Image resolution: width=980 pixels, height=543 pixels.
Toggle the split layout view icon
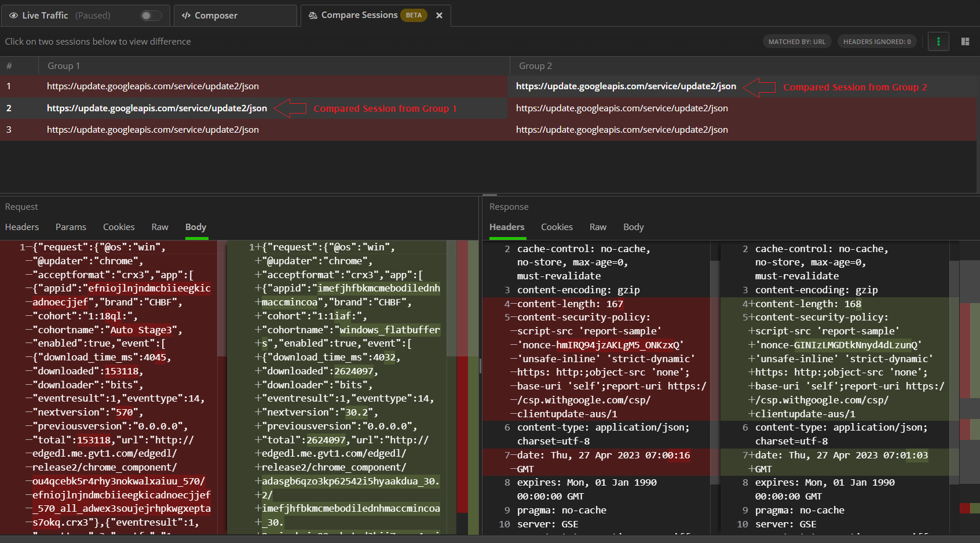click(965, 42)
